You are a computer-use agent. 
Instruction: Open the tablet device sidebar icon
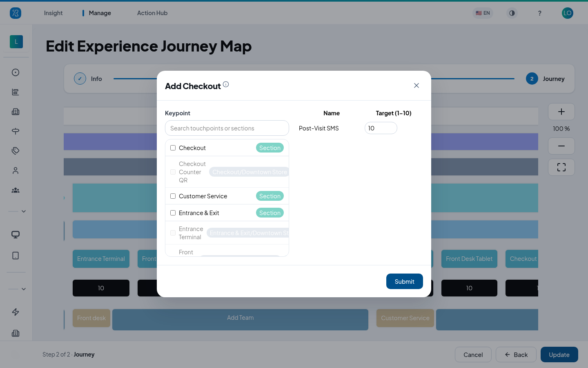16,256
